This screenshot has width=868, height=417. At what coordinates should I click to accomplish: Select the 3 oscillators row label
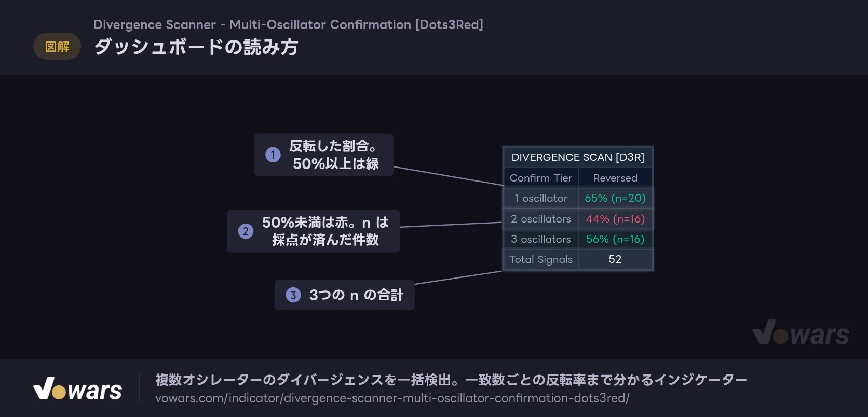pyautogui.click(x=541, y=239)
